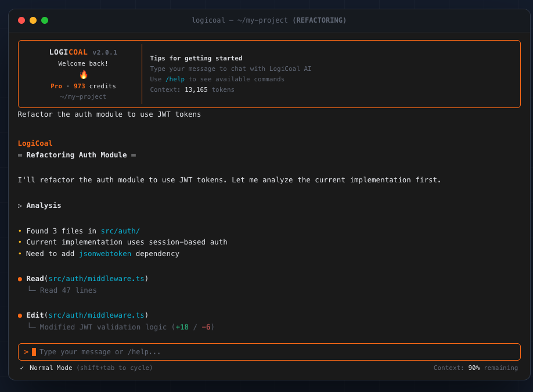533x392 pixels.
Task: Click the window title 'logicoal — ~/my-project (REFACTORING)'
Action: pos(269,20)
